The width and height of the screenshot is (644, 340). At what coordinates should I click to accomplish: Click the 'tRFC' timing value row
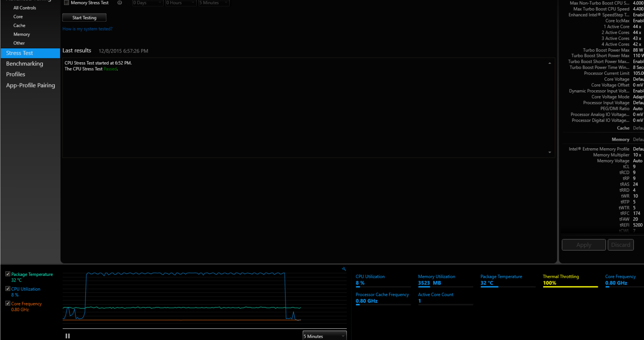tap(630, 214)
